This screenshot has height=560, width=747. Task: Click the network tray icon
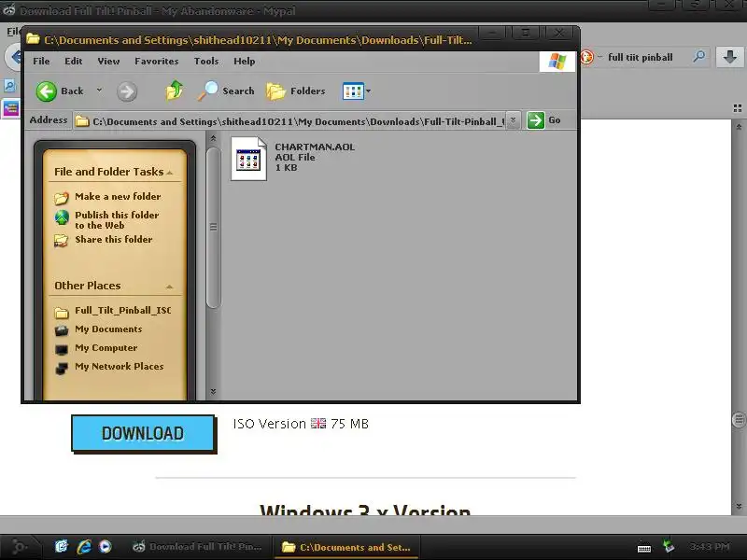(x=669, y=546)
